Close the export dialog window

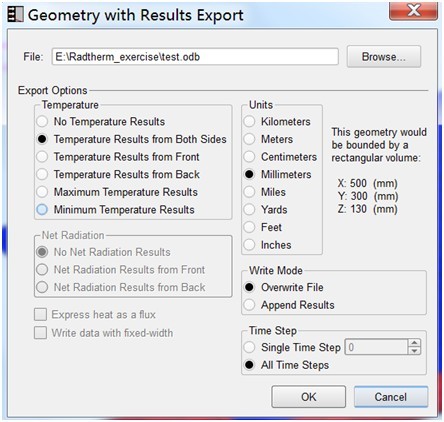[413, 11]
